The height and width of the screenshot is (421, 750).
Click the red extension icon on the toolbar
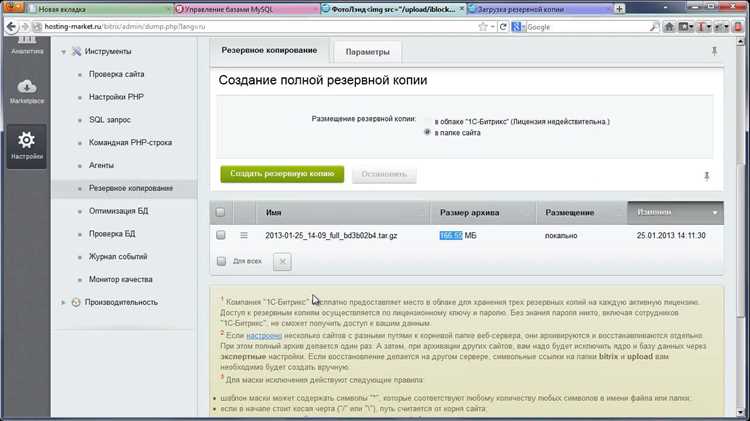coord(738,27)
